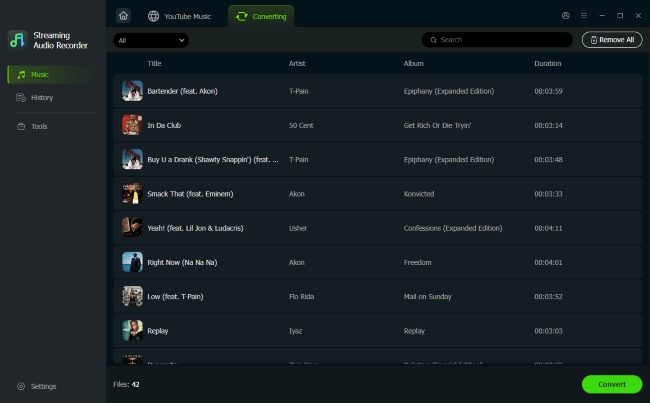Select Right Now (Na Na Na) title
Image resolution: width=650 pixels, height=403 pixels.
click(x=182, y=262)
